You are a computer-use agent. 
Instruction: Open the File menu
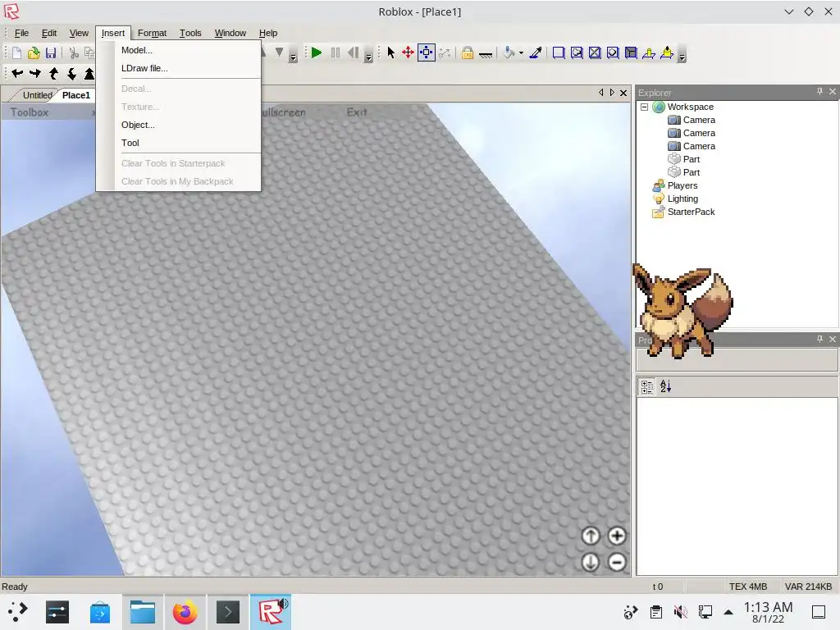pyautogui.click(x=21, y=33)
